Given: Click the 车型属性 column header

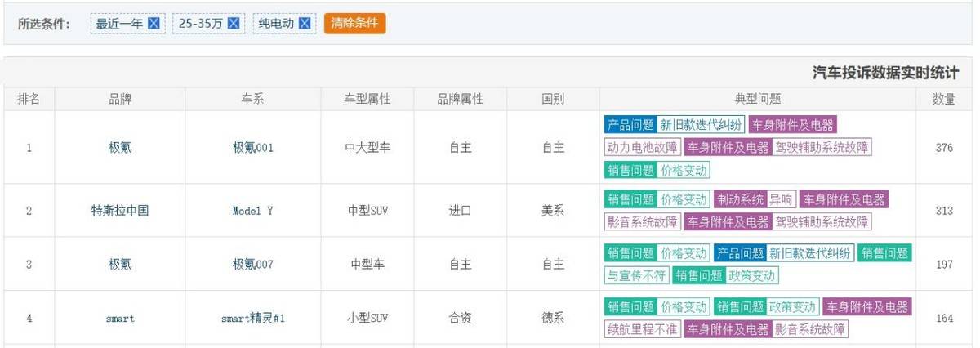Looking at the screenshot, I should coord(367,100).
